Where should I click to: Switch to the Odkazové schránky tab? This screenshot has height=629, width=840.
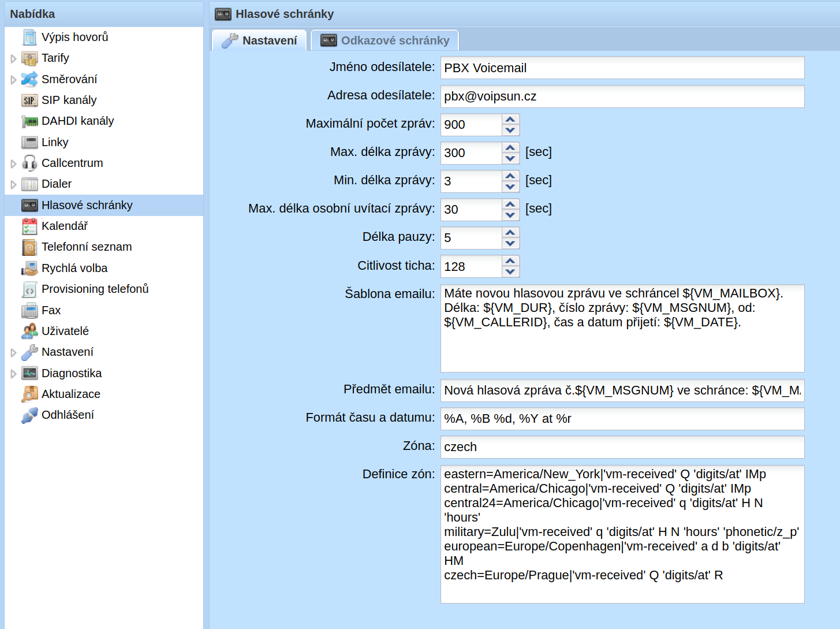pyautogui.click(x=384, y=40)
